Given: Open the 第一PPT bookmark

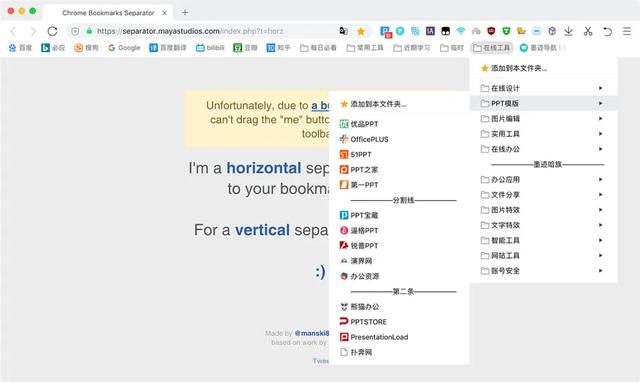Looking at the screenshot, I should coord(399,185).
